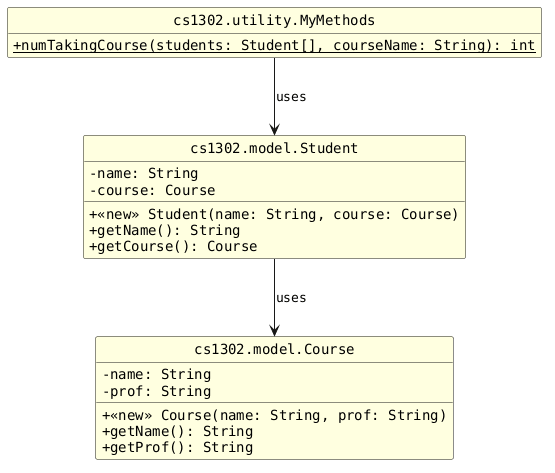Screen dimensions: 555x473
Task: Click the cs1302.model.Course class title
Action: (x=274, y=349)
